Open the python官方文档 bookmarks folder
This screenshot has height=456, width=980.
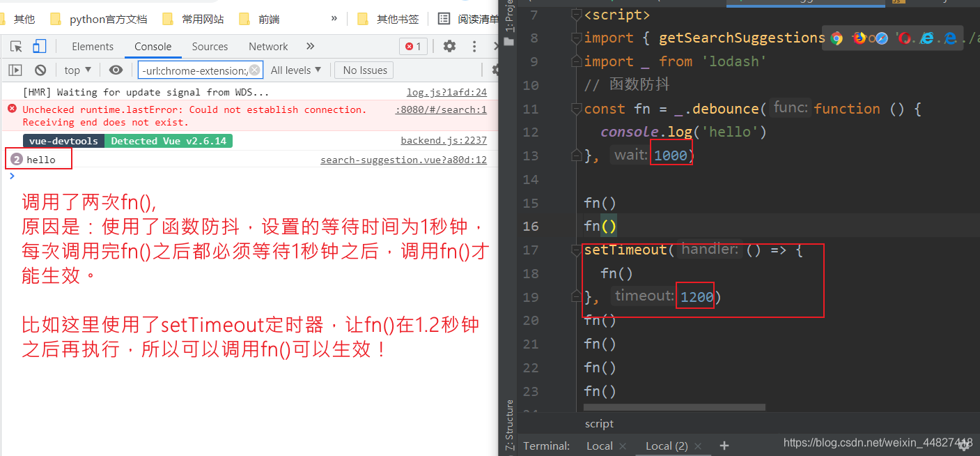click(100, 19)
